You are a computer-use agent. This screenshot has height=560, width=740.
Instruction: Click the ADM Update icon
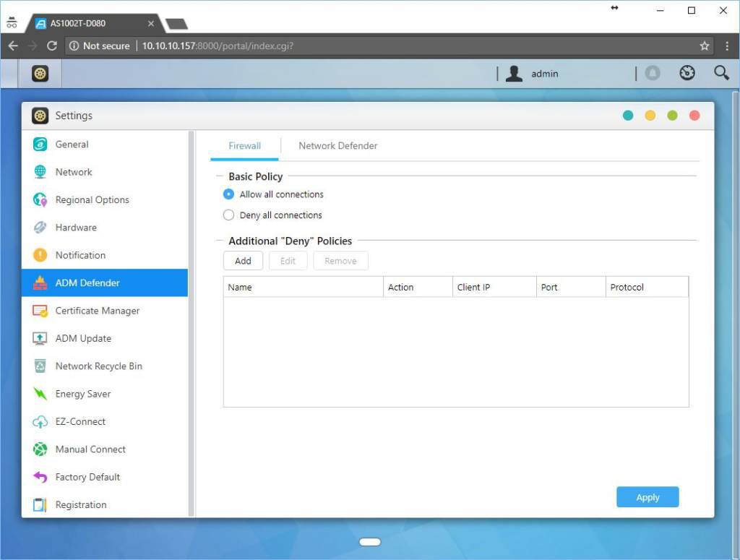(x=40, y=338)
